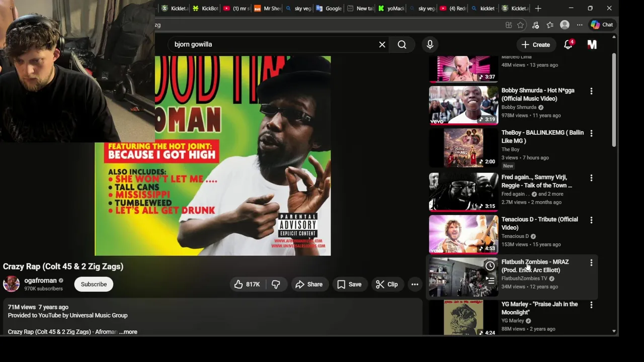This screenshot has height=362, width=644.
Task: Click The Boy channel name
Action: coord(510,149)
